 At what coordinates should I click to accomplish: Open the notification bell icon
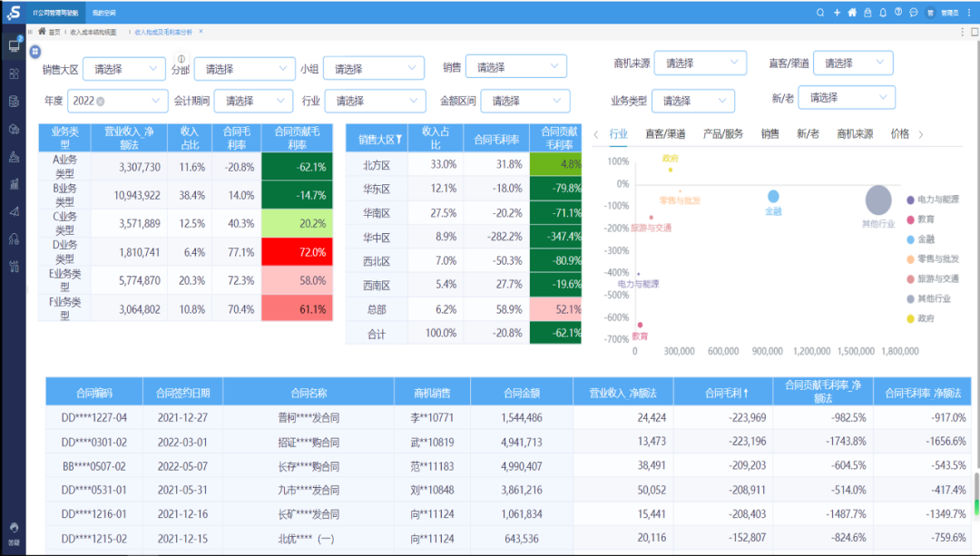pyautogui.click(x=883, y=13)
